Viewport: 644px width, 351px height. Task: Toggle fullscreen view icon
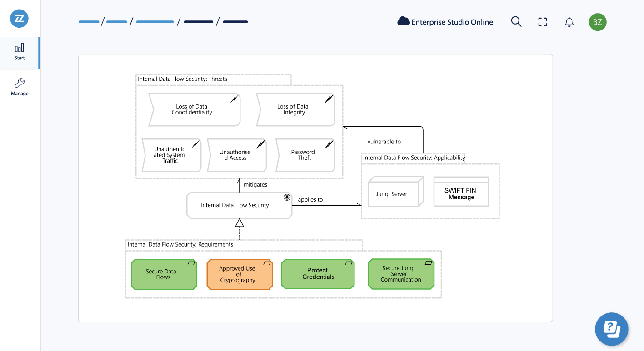(x=543, y=22)
